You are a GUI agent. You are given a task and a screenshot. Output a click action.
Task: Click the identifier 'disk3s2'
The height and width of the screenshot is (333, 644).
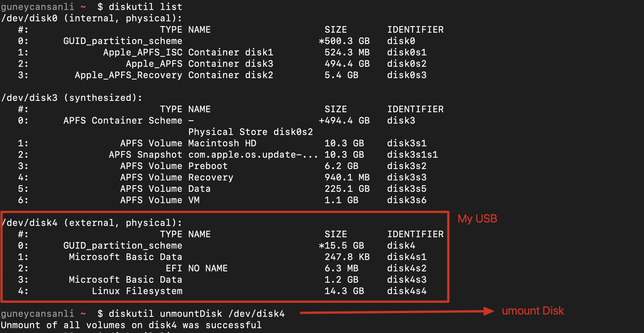pyautogui.click(x=407, y=166)
